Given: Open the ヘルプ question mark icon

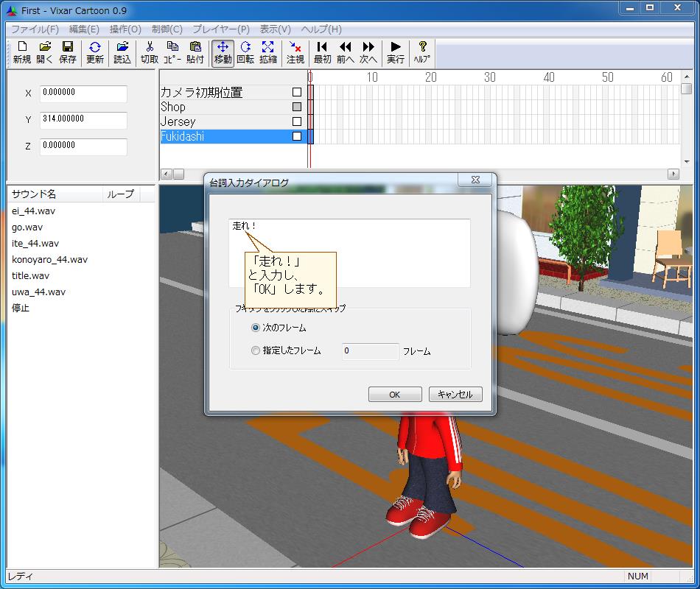Looking at the screenshot, I should point(422,52).
